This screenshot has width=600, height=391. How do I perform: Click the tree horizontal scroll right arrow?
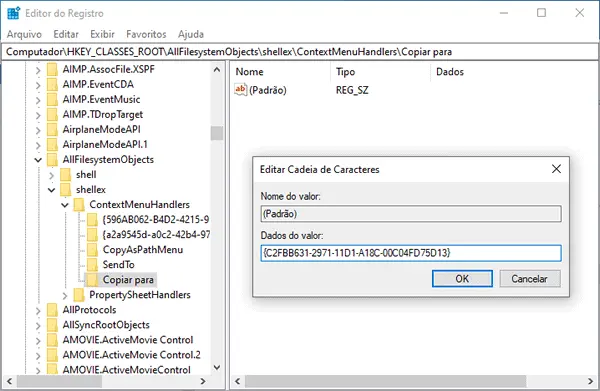(x=203, y=381)
